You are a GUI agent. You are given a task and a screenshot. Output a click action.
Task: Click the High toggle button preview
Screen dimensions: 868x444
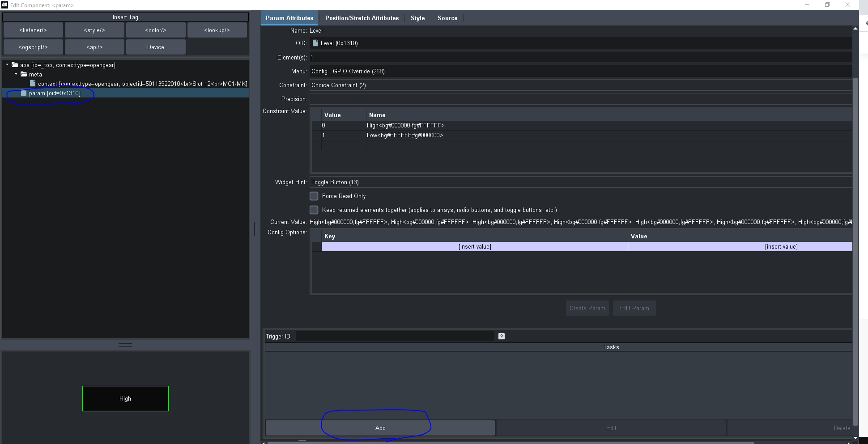[x=125, y=398]
